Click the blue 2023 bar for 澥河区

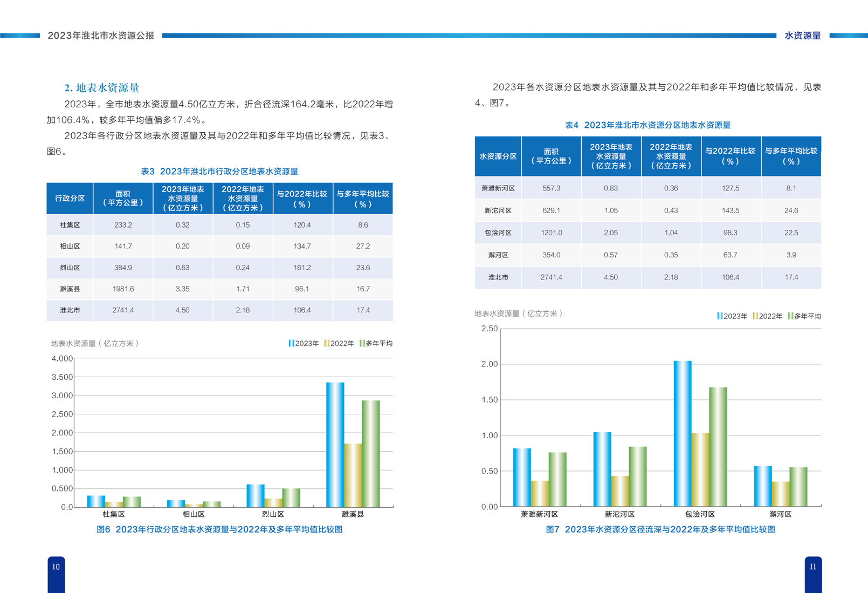[x=763, y=486]
